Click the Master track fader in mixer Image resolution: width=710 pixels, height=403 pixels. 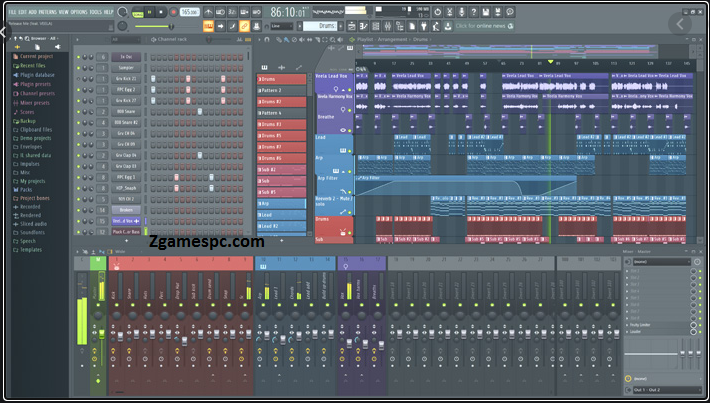point(101,335)
